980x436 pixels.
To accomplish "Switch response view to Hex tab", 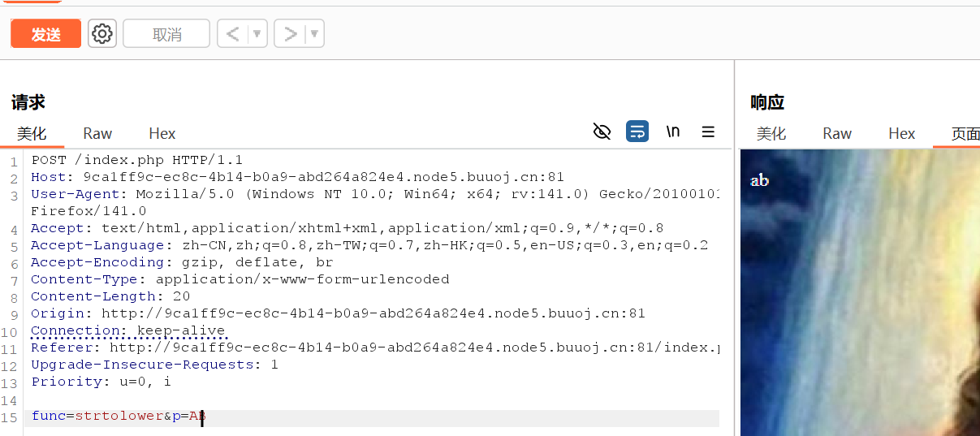I will [902, 134].
